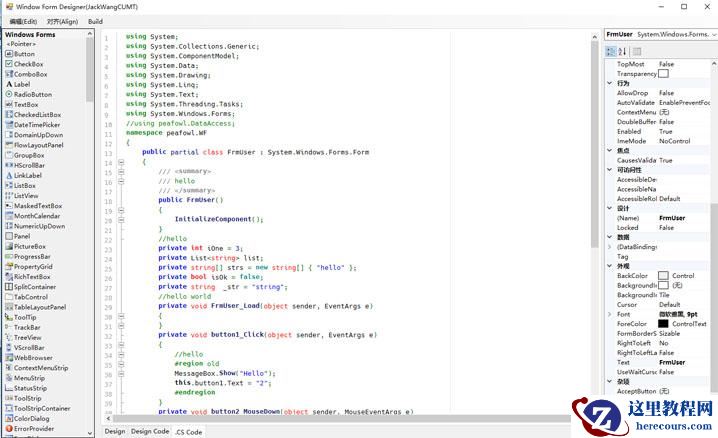
Task: Choose the WebBrowser control
Action: (28, 358)
